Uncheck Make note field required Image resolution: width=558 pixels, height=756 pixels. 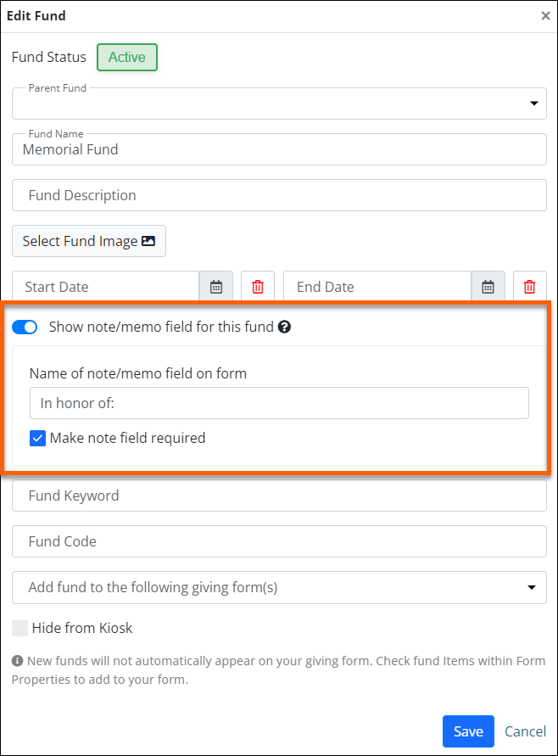click(37, 439)
